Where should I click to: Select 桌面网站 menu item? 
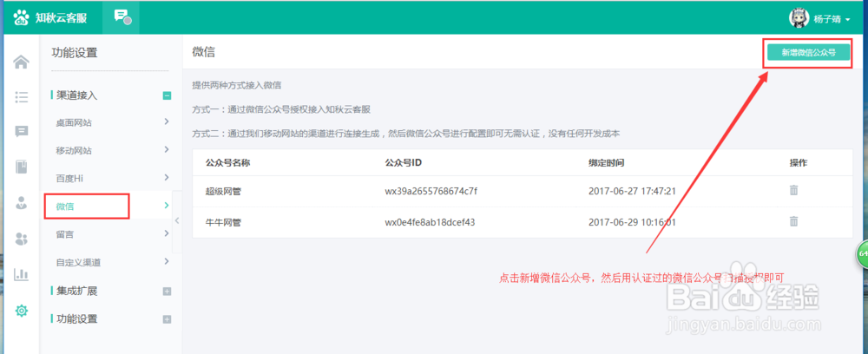[74, 123]
